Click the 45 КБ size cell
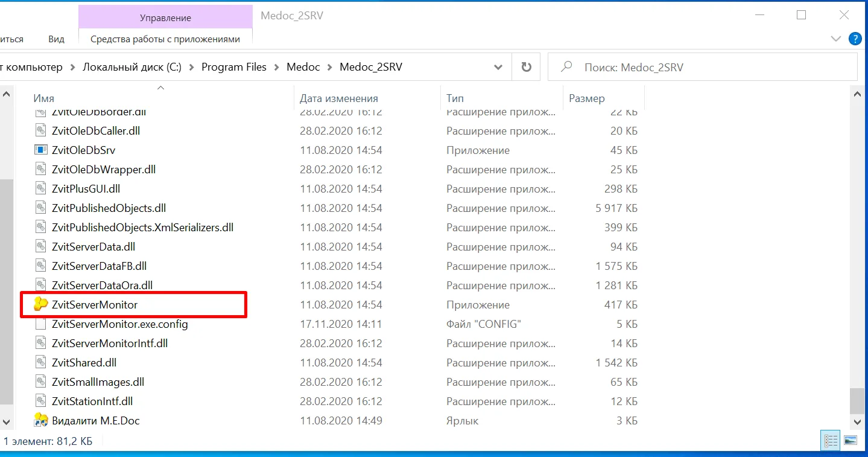This screenshot has height=457, width=868. point(624,150)
